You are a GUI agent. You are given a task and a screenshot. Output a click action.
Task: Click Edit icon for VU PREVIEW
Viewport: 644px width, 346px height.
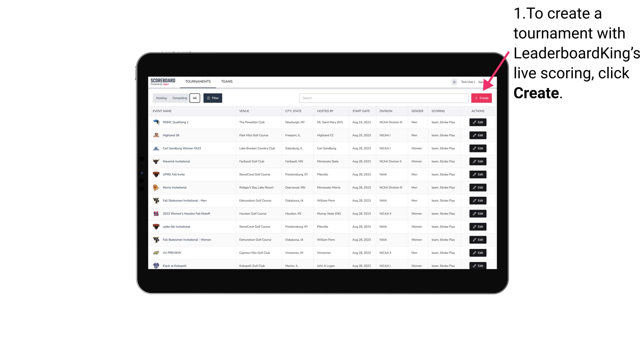[x=477, y=253]
